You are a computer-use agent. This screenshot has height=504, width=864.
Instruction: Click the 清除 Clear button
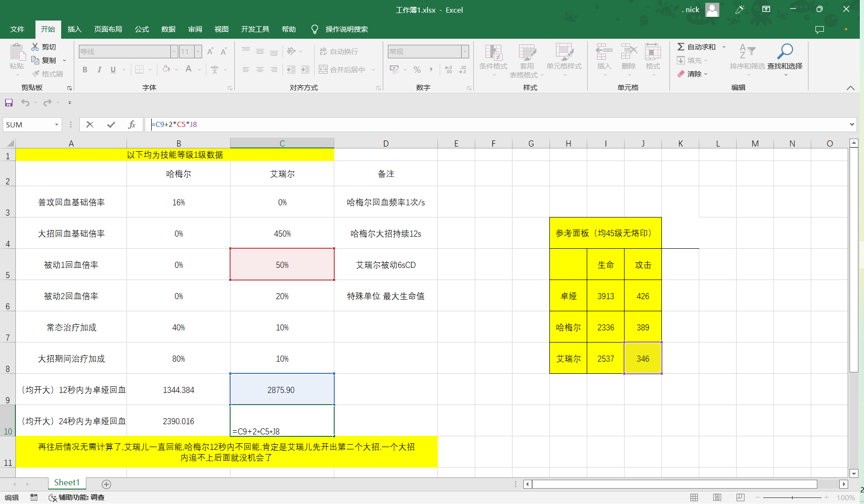[x=693, y=74]
